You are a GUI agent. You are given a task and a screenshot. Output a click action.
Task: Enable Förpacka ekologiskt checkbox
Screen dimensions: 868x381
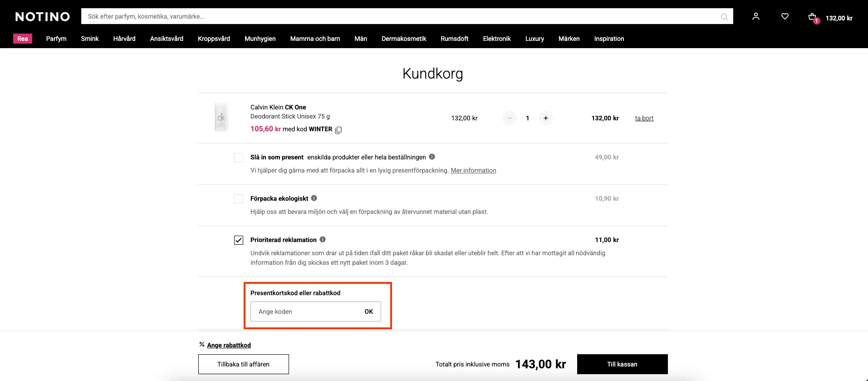click(x=239, y=199)
